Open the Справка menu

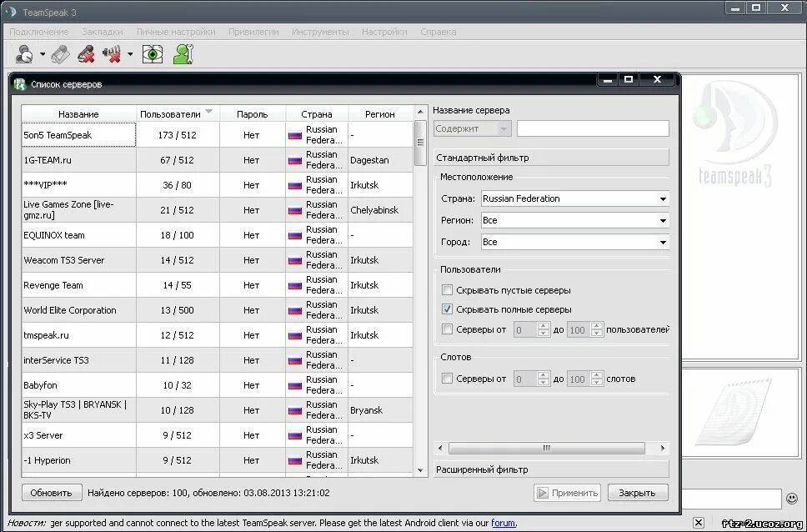[x=438, y=32]
